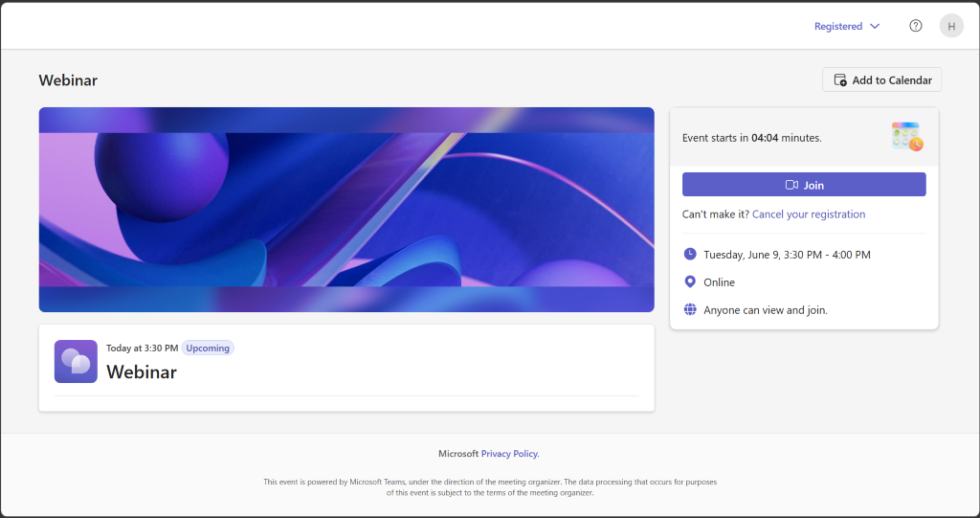
Task: Cancel your registration link
Action: [809, 214]
